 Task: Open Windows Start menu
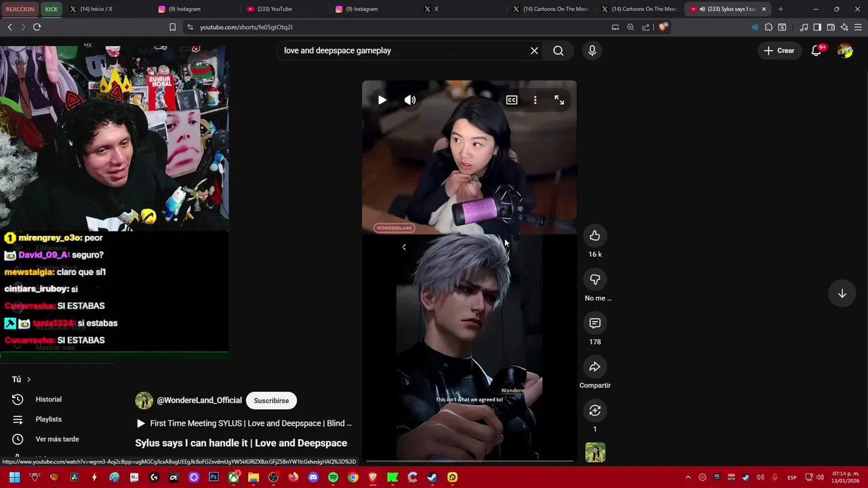14,477
